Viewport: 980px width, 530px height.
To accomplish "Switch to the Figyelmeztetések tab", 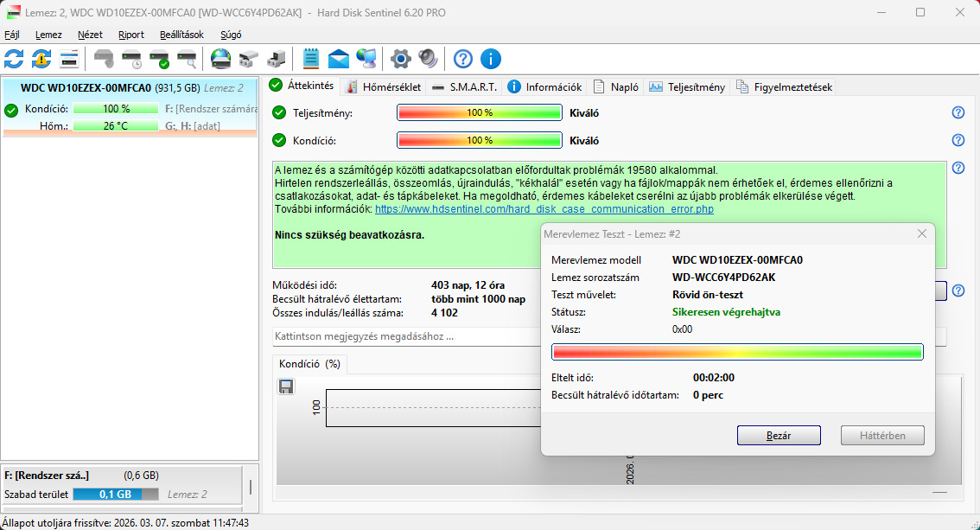I will (x=784, y=86).
